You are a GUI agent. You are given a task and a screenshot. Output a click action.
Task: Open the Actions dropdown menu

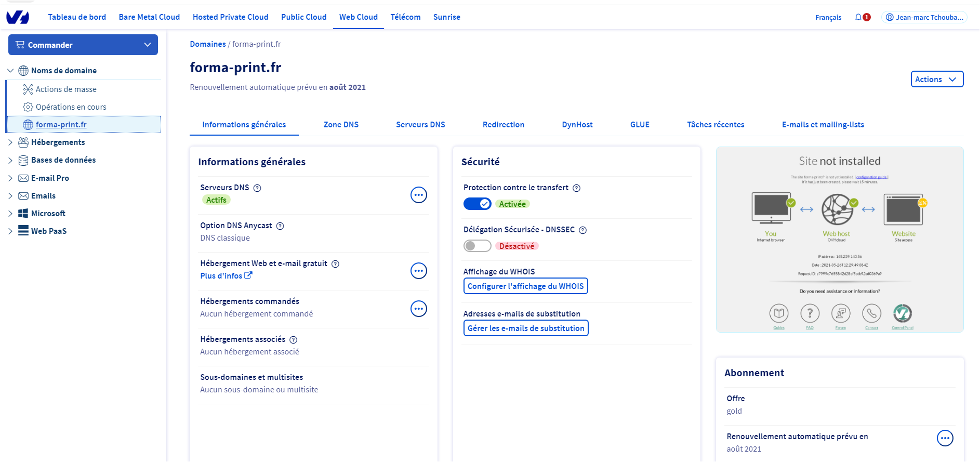(x=936, y=80)
